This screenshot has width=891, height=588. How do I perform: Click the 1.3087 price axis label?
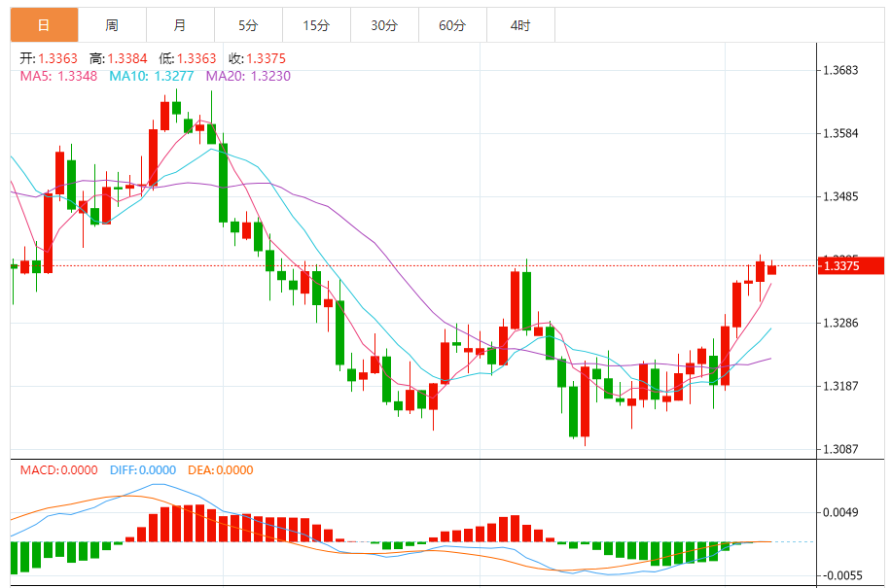point(840,449)
